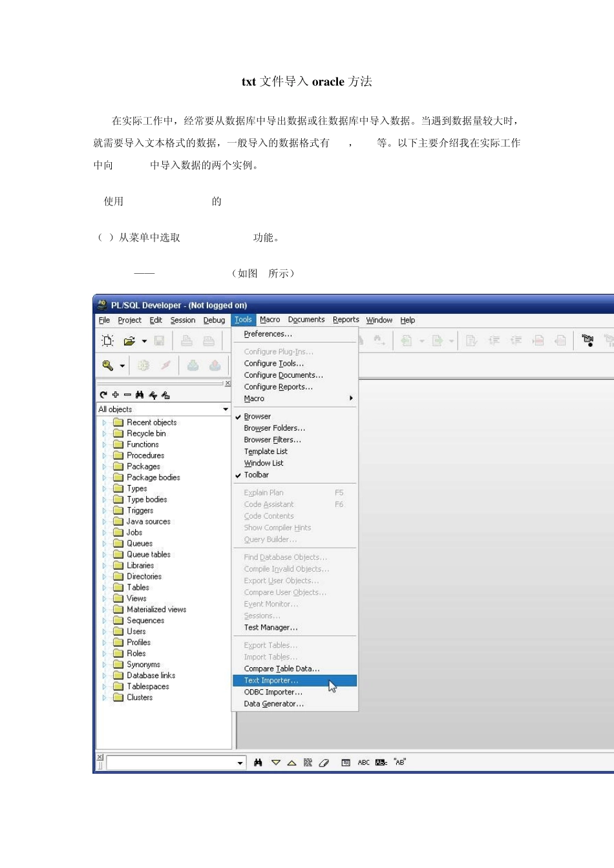Click the eraser clear highlight icon
Image resolution: width=614 pixels, height=868 pixels.
324,763
